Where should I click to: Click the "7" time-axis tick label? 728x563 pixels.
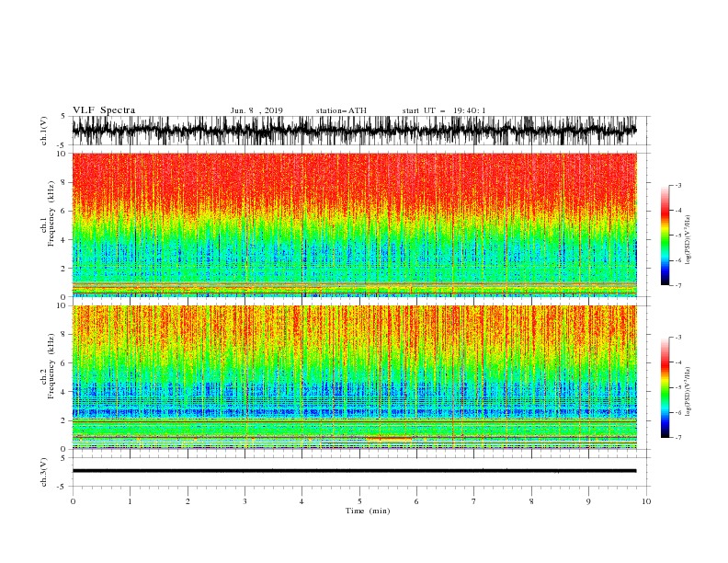(474, 501)
